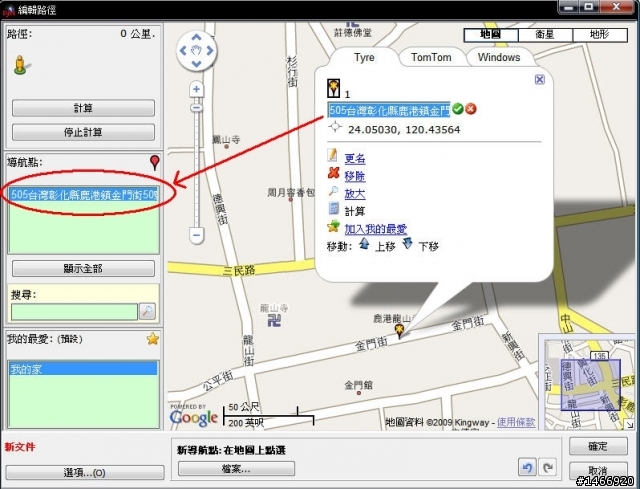Click the 搜尋 search input field
The width and height of the screenshot is (640, 489).
click(74, 312)
